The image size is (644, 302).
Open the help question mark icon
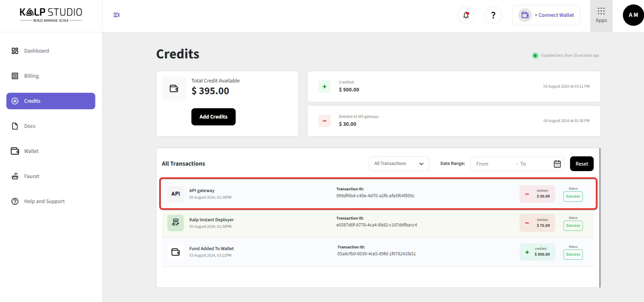point(493,15)
